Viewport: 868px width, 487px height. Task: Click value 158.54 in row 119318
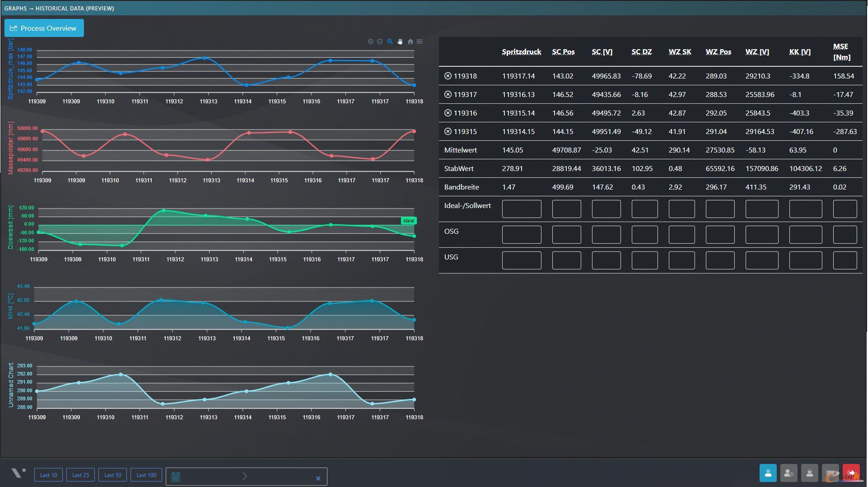pos(844,76)
